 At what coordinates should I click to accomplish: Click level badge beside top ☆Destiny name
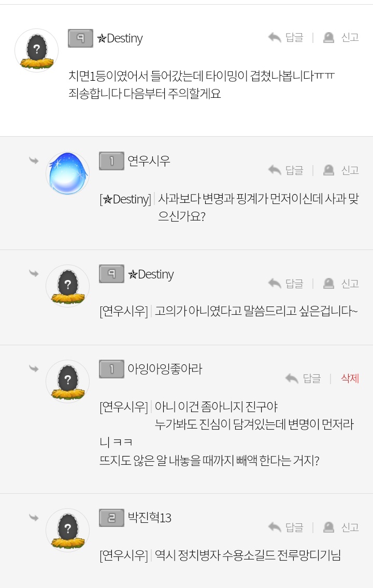click(x=80, y=38)
